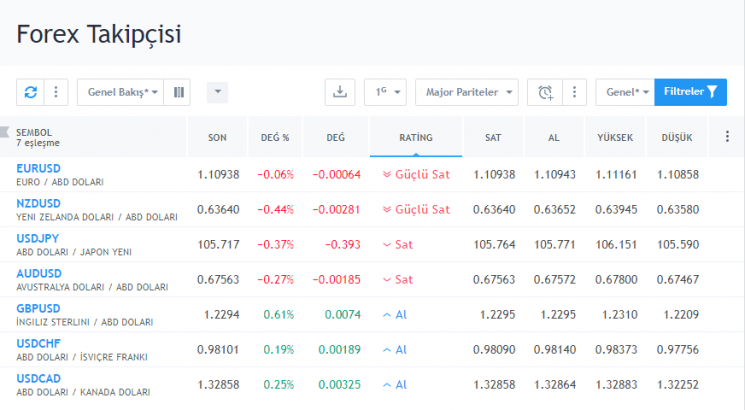Viewport: 745px width, 410px height.
Task: Sort by the SEMBOL column header
Action: 34,133
